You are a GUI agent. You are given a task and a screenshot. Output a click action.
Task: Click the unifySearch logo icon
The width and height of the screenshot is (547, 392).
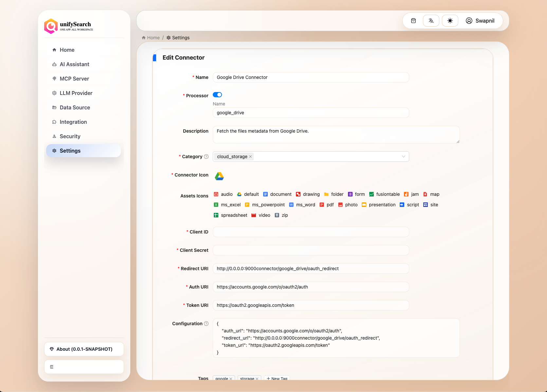point(51,26)
